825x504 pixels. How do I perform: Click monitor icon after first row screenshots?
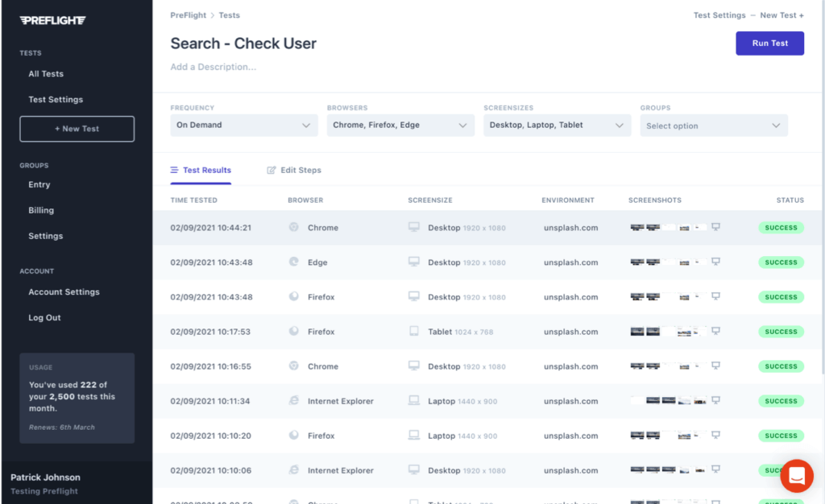(715, 228)
